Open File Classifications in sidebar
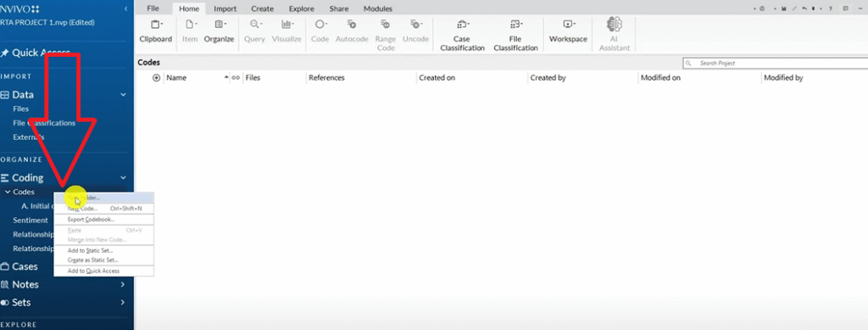The height and width of the screenshot is (330, 868). click(x=44, y=123)
